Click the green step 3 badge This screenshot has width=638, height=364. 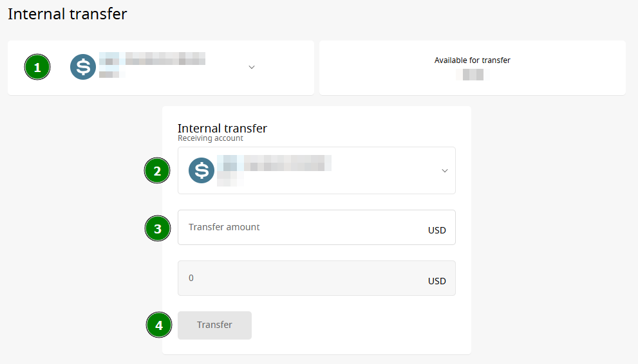coord(158,228)
